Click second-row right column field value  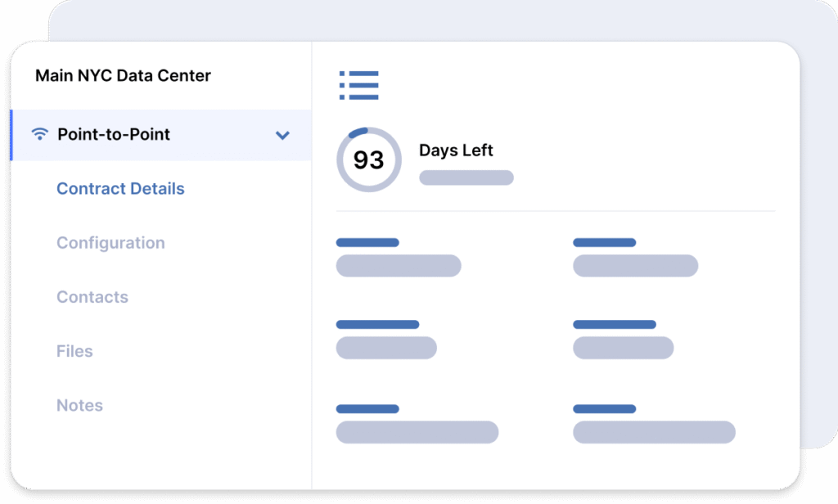[623, 348]
